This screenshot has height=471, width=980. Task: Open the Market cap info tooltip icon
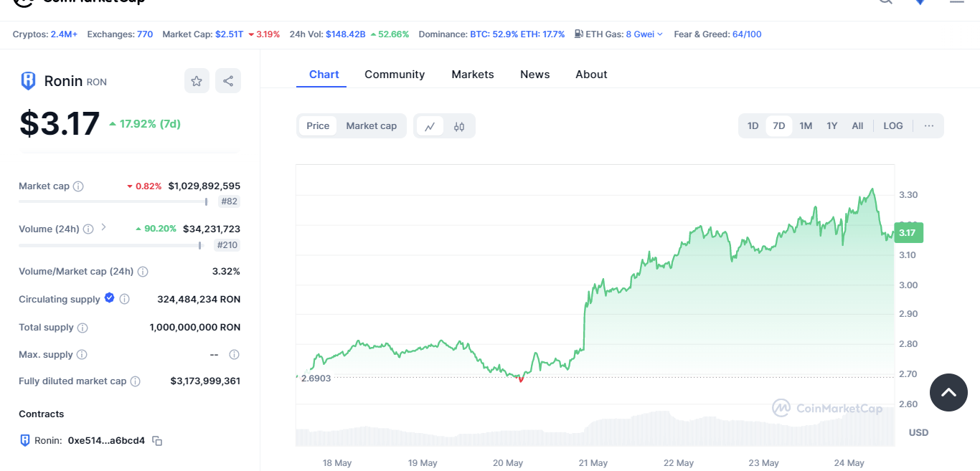pyautogui.click(x=78, y=186)
